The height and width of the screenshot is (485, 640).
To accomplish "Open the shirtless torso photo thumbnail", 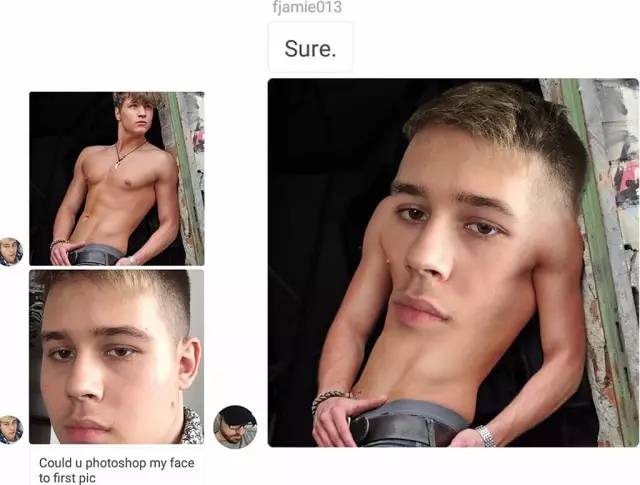I will coord(117,178).
